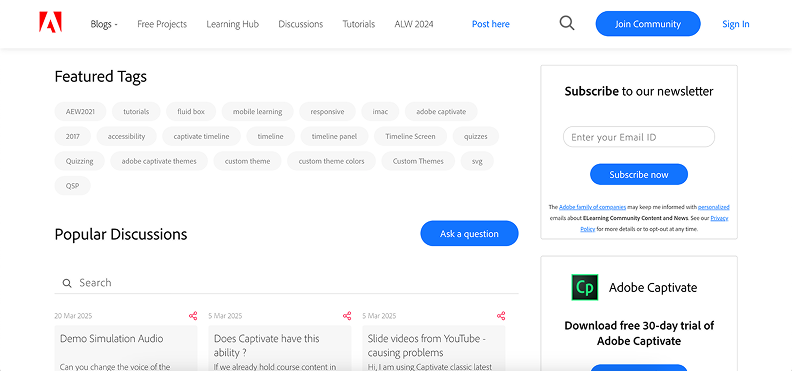Open the Free Projects menu item
This screenshot has width=792, height=371.
[x=162, y=24]
